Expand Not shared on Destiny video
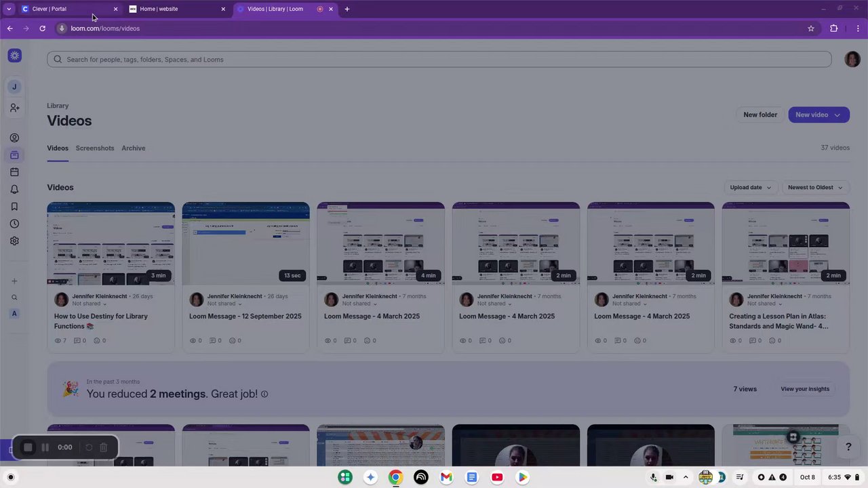This screenshot has width=868, height=488. click(89, 304)
